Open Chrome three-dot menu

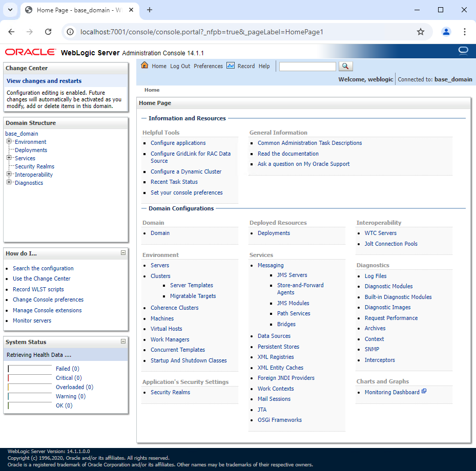coord(464,32)
